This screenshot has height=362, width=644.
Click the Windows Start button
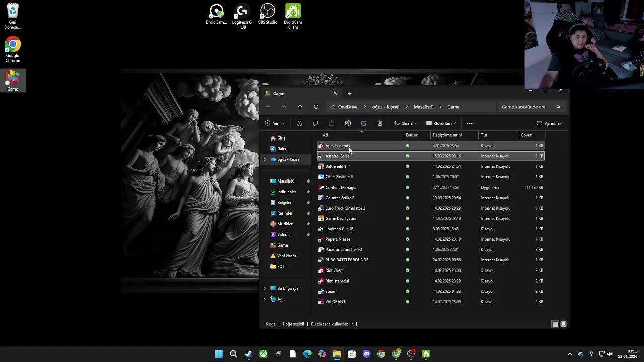pos(219,354)
